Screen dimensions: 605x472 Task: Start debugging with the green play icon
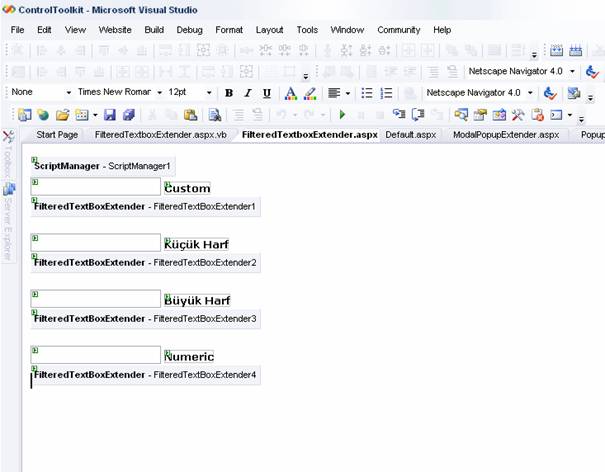click(x=342, y=115)
